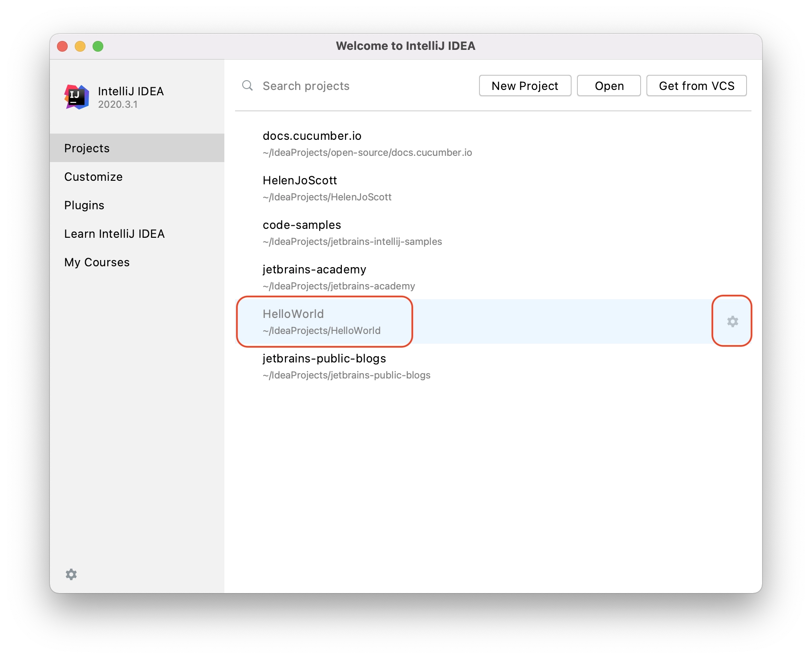Minimize window using yellow button
This screenshot has width=812, height=659.
(80, 46)
